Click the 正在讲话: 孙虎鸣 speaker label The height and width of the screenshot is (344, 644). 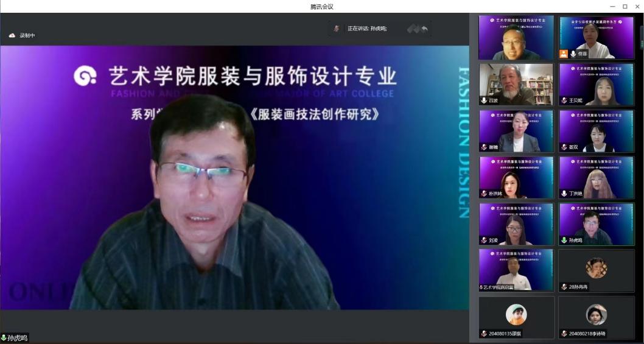[x=367, y=29]
